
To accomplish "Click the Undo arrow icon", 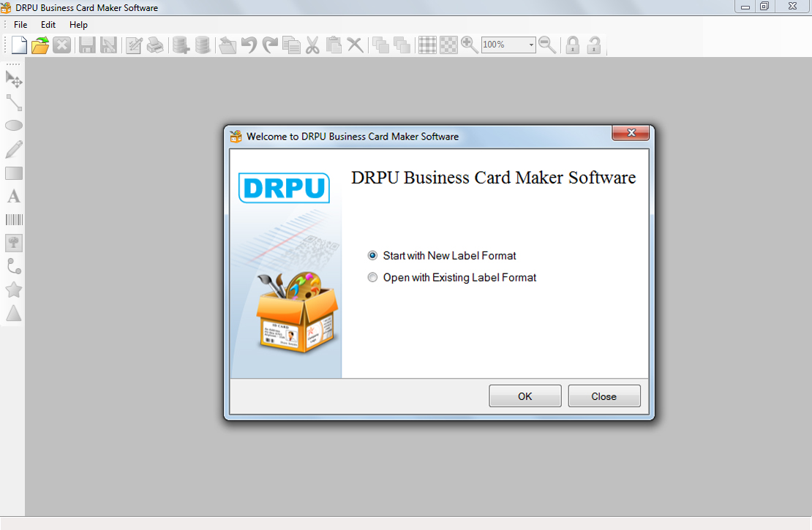I will 249,45.
